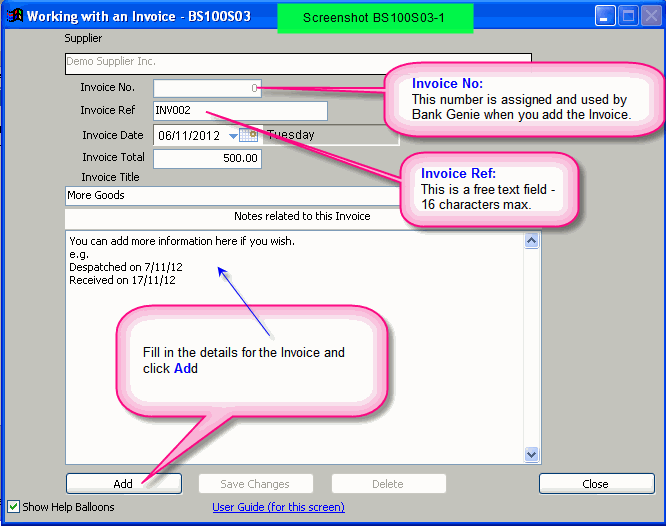Click the Add button

[x=123, y=484]
